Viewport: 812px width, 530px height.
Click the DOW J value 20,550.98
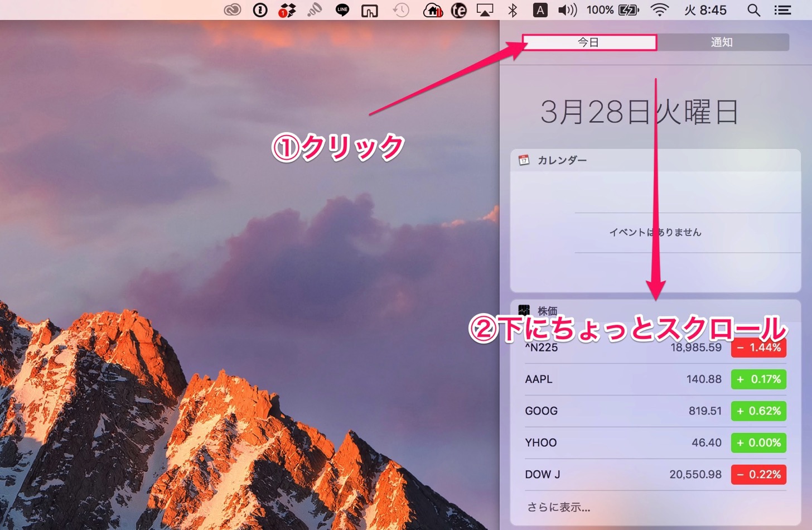695,475
